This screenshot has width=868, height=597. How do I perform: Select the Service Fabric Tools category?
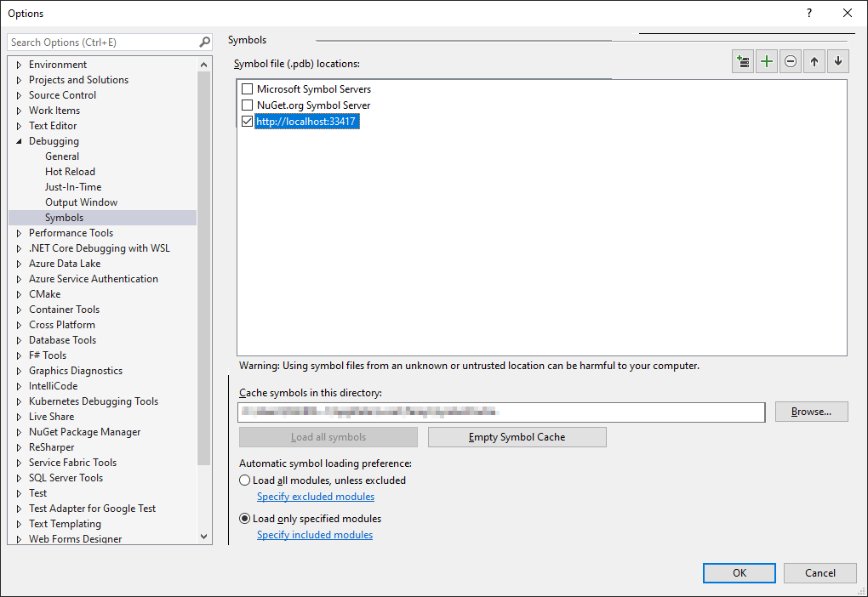click(73, 463)
